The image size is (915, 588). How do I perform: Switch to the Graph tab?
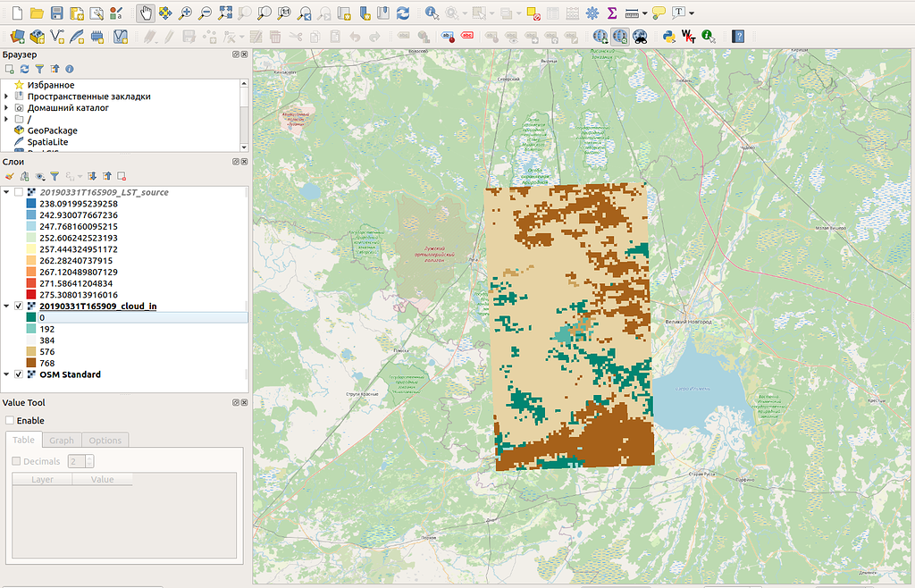pos(62,441)
